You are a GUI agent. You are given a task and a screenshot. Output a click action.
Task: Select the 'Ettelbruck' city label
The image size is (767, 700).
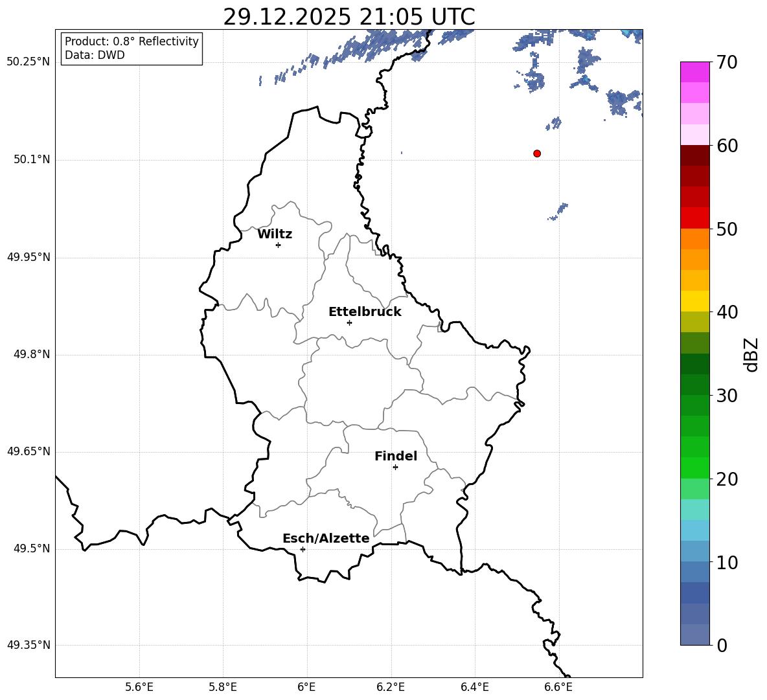point(365,312)
